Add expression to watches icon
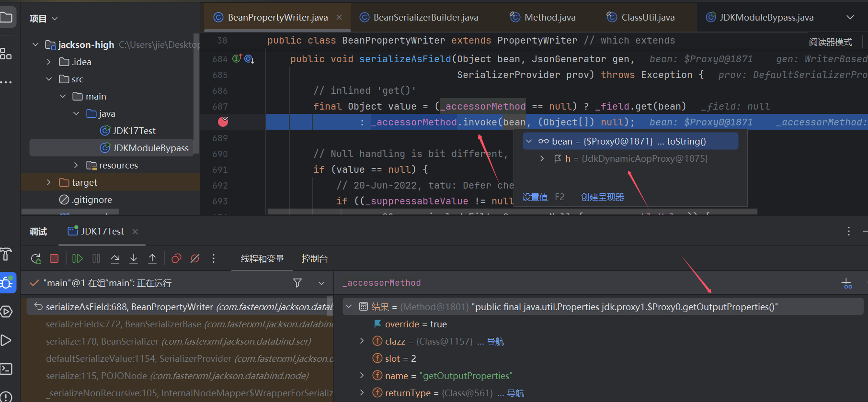Viewport: 868px width, 402px height. tap(847, 283)
